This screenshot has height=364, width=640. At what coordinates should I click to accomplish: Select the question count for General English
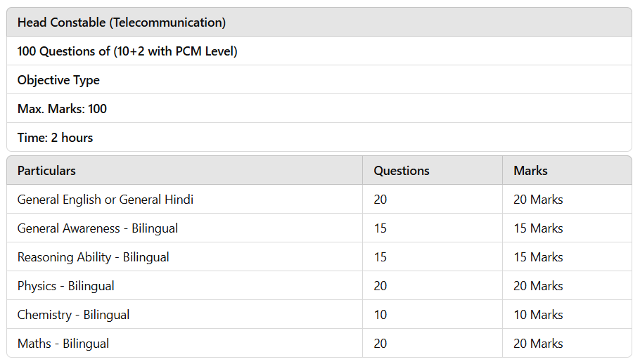[433, 200]
